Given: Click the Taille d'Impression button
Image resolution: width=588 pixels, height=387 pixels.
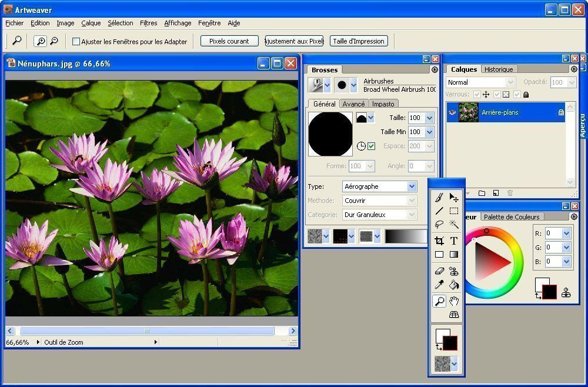Looking at the screenshot, I should point(359,41).
